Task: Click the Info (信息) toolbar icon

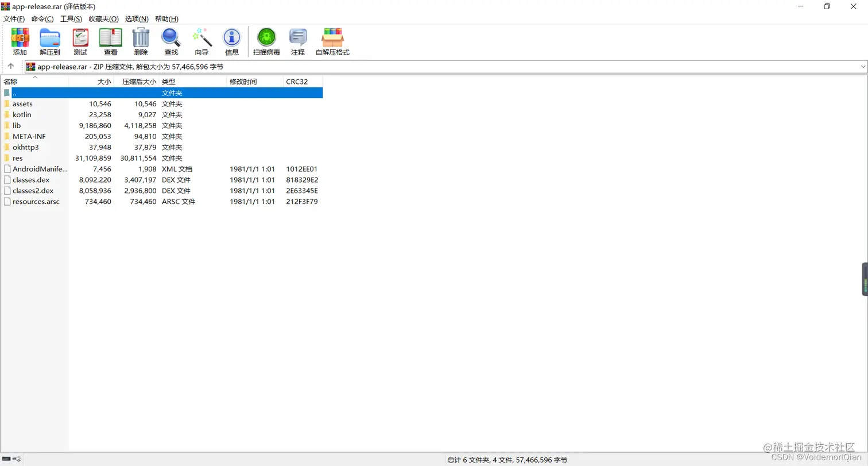Action: (x=232, y=38)
